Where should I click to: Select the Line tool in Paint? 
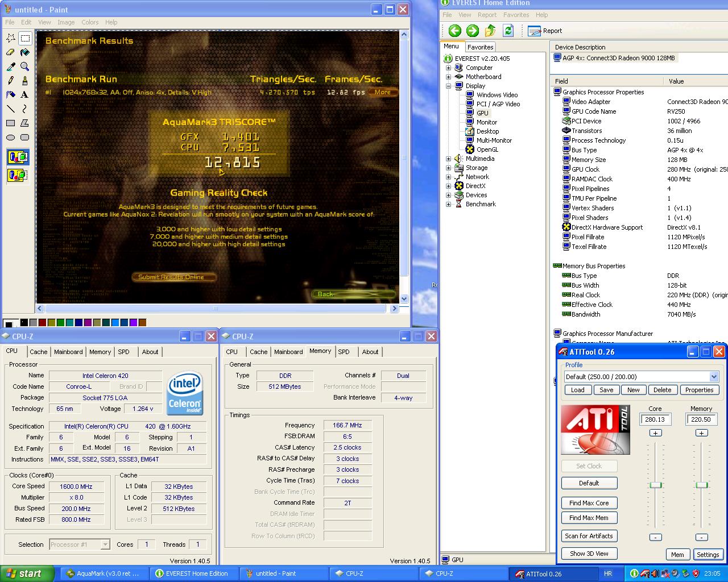click(x=11, y=109)
